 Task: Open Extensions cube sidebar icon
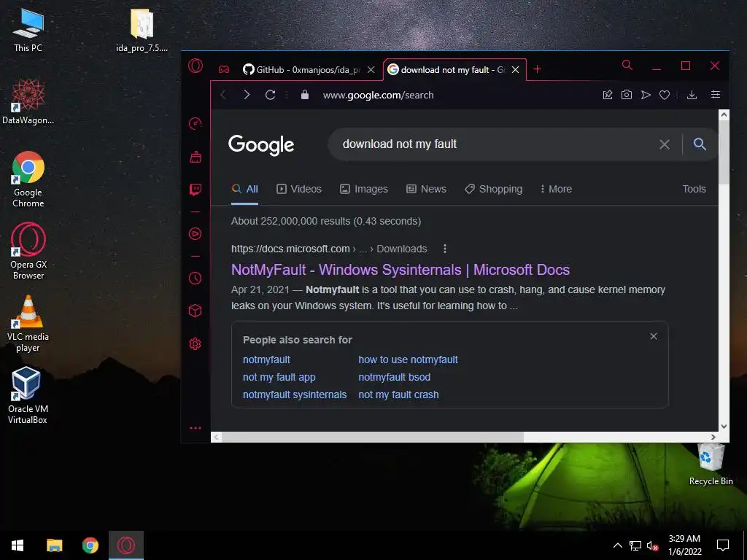[196, 311]
